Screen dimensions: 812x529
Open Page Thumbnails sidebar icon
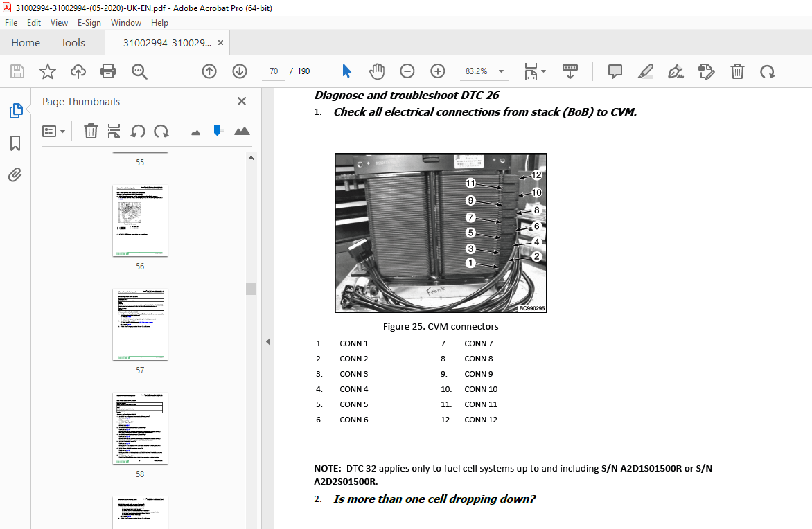(x=15, y=111)
